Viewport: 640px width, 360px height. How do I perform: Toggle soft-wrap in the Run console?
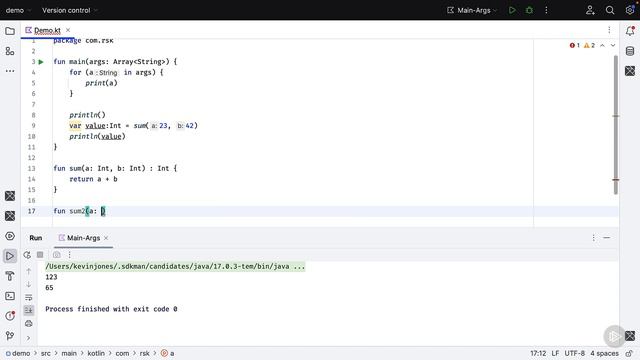click(x=29, y=298)
